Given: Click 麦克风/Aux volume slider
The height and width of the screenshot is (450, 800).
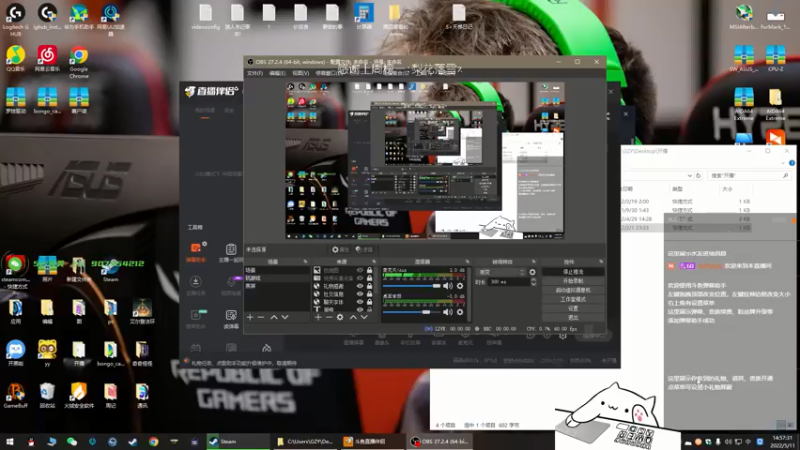Looking at the screenshot, I should (x=412, y=286).
